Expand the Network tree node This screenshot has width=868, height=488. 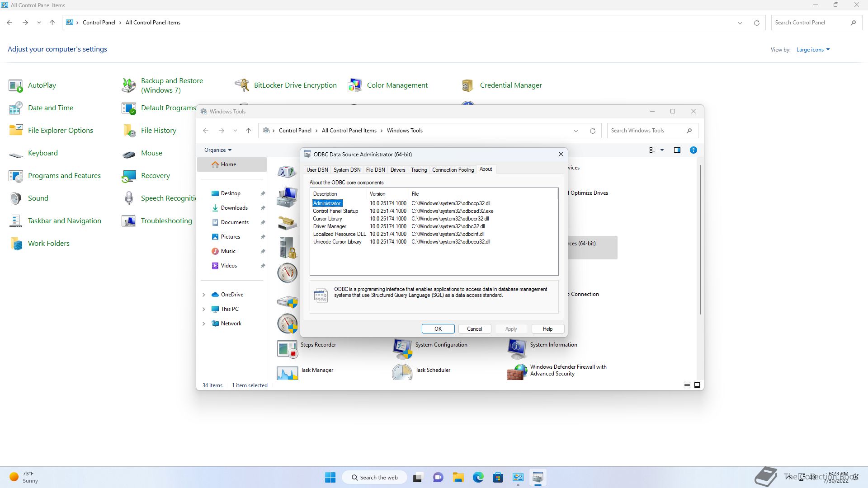tap(203, 324)
